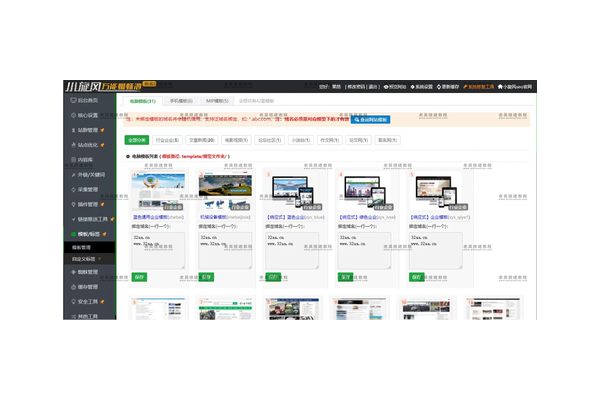Click the 小旋风seo官网 home icon
Image resolution: width=600 pixels, height=400 pixels.
click(x=500, y=87)
